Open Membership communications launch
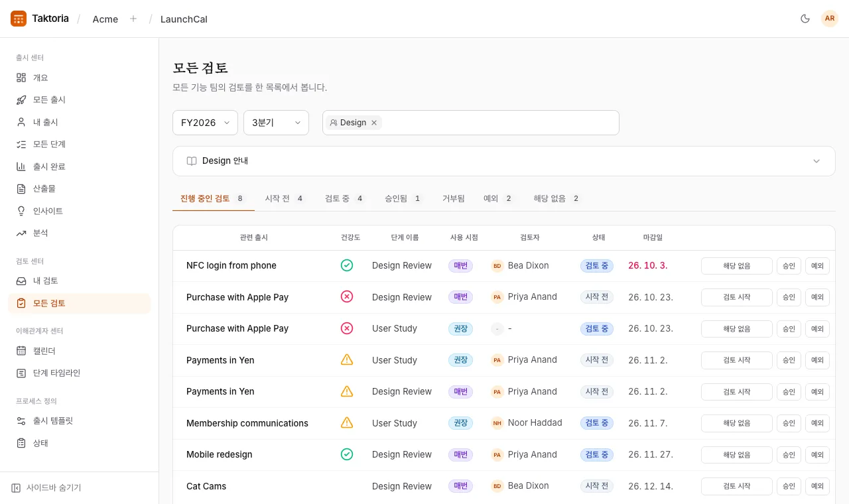 click(x=247, y=423)
